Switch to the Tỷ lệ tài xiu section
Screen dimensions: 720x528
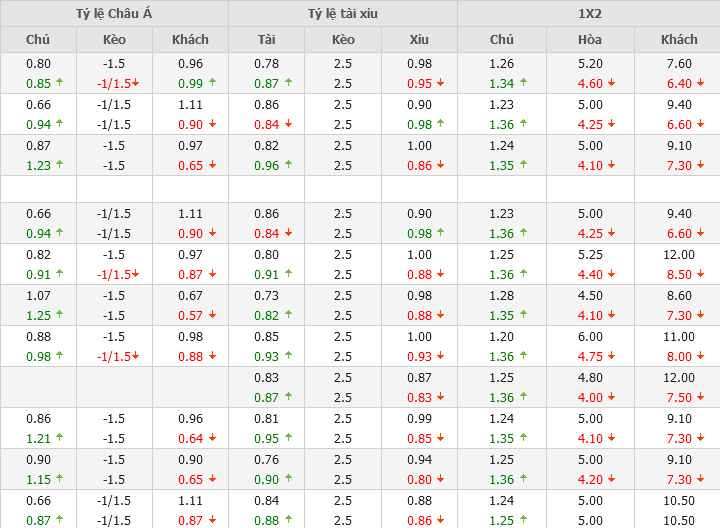click(343, 13)
